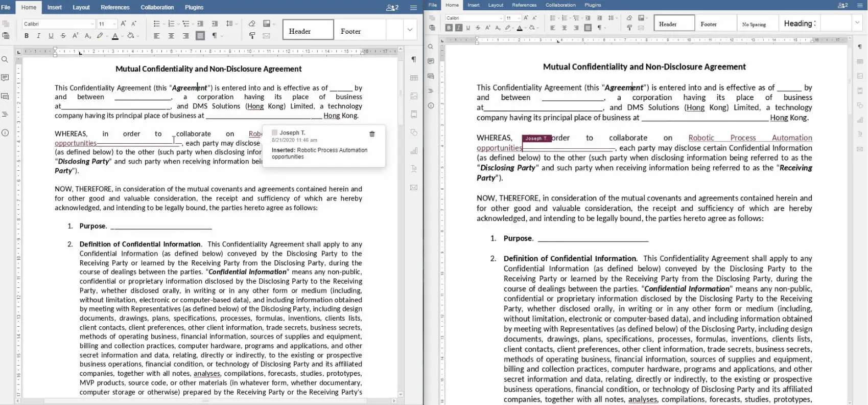The height and width of the screenshot is (405, 868).
Task: Increase font size in left toolbar
Action: [x=123, y=24]
